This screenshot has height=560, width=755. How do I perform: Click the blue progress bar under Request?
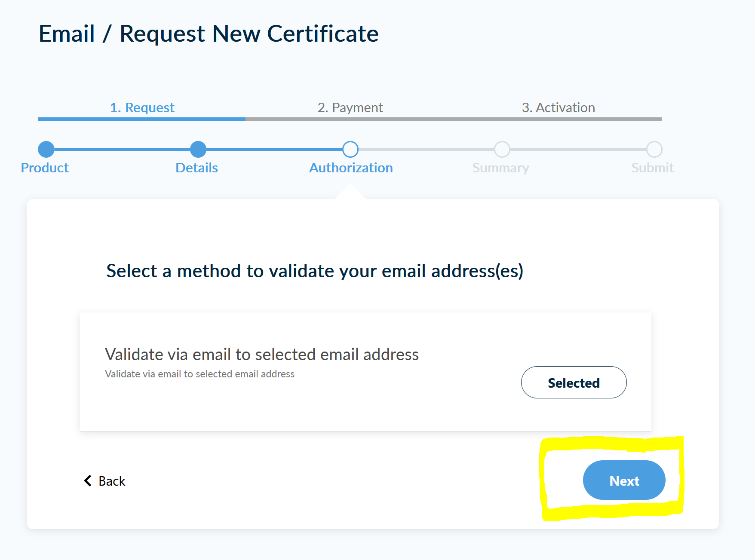tap(141, 119)
